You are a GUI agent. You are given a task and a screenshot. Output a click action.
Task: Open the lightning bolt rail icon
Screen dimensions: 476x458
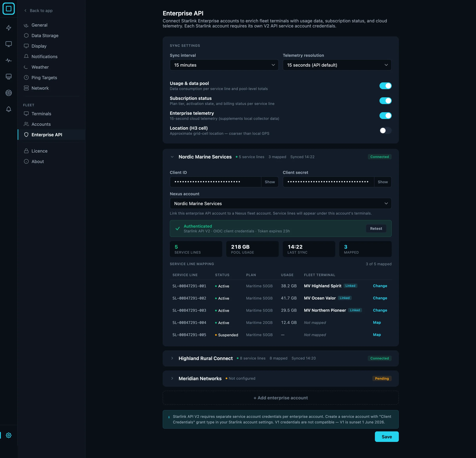(x=9, y=28)
